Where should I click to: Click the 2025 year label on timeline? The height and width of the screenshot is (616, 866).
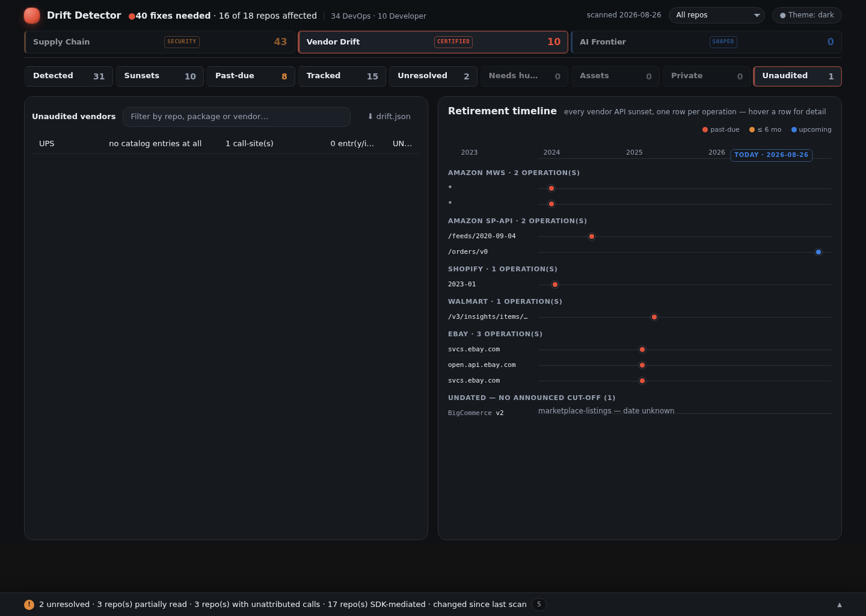tap(634, 153)
